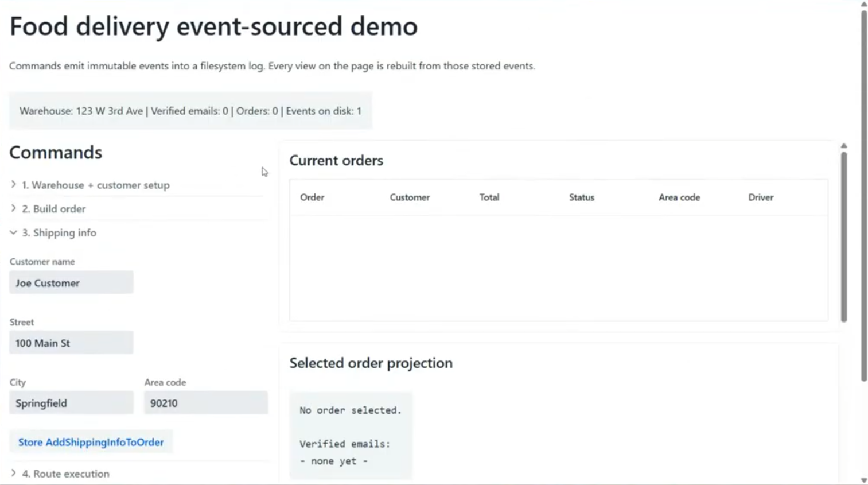The height and width of the screenshot is (485, 868).
Task: Click the 'No order selected.' projection text
Action: click(351, 410)
